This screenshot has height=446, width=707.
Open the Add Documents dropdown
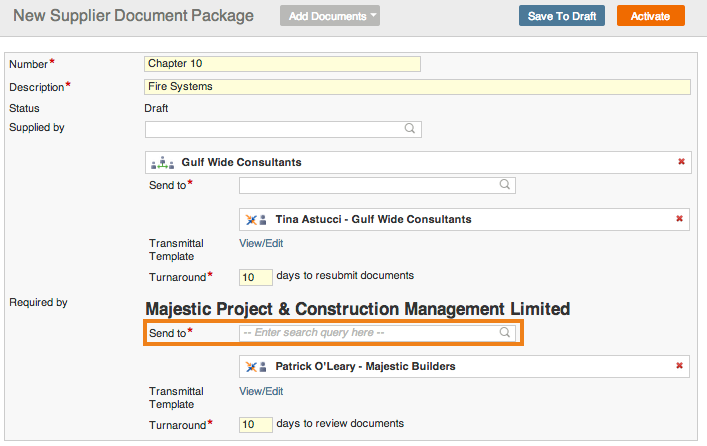(x=330, y=16)
